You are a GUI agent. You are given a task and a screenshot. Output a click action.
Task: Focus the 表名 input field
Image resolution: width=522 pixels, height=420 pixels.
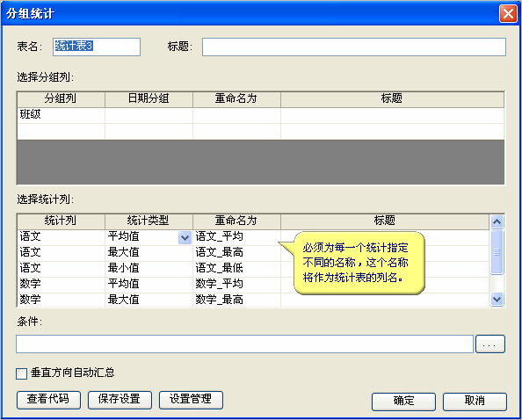pyautogui.click(x=97, y=47)
